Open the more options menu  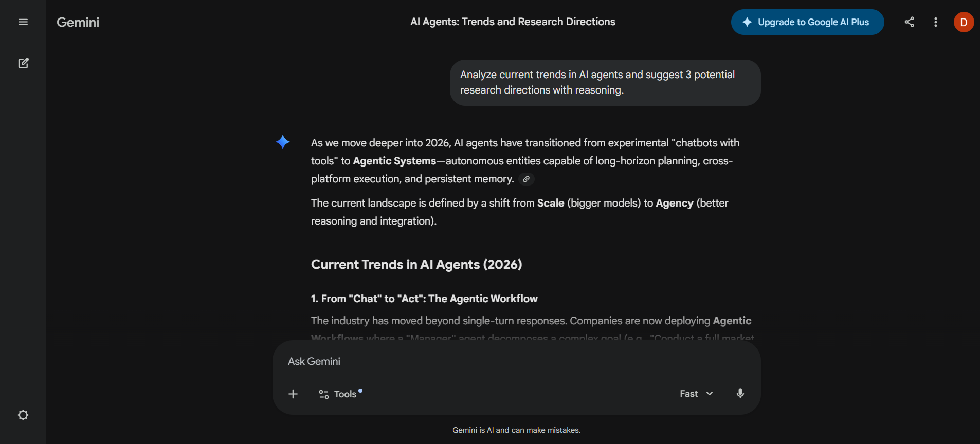[x=935, y=22]
